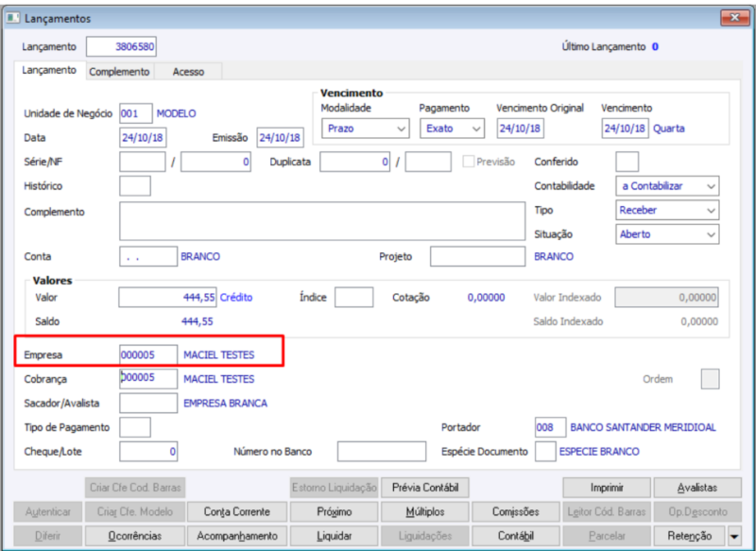Open the Acesso tab
The image size is (756, 551).
[x=188, y=72]
